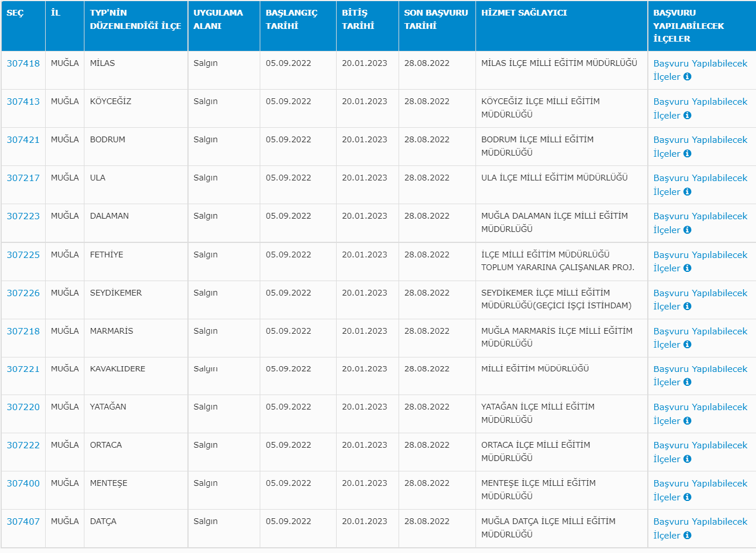Click the info icon in the FETHİYE row
Viewport: 756px width, 553px height.
coord(687,268)
